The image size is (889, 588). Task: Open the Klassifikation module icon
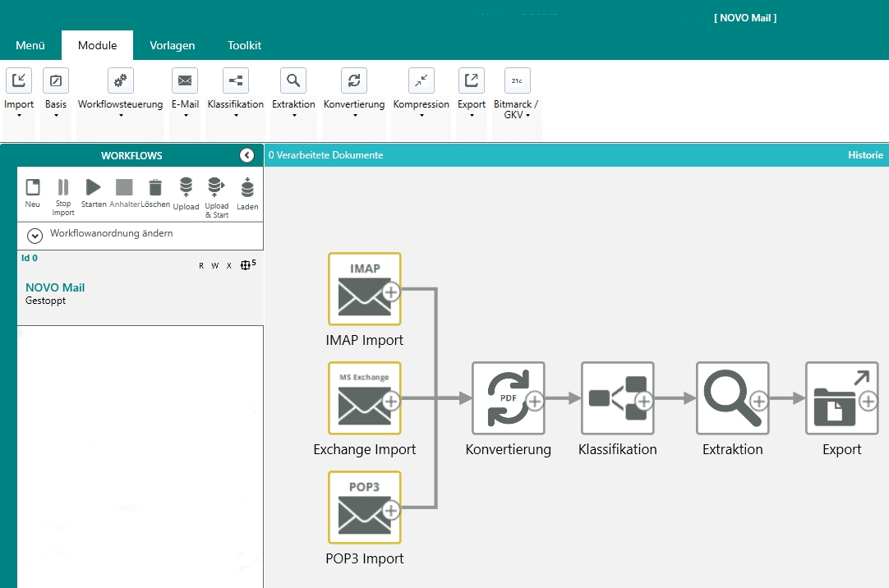click(236, 80)
